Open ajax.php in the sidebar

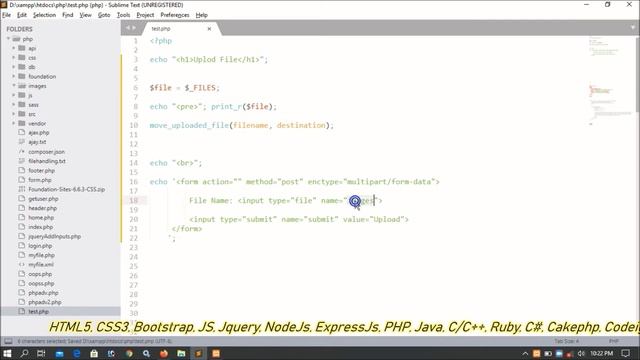click(39, 133)
